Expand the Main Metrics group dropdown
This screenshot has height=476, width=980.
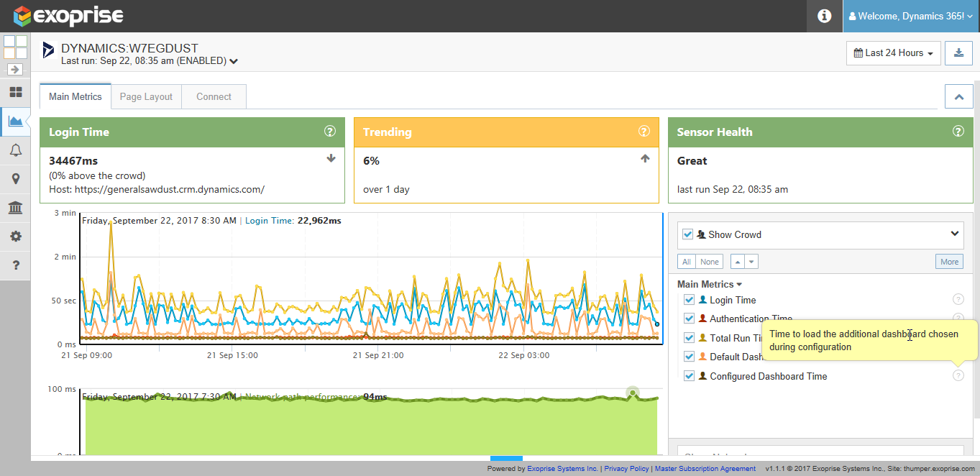coord(710,284)
